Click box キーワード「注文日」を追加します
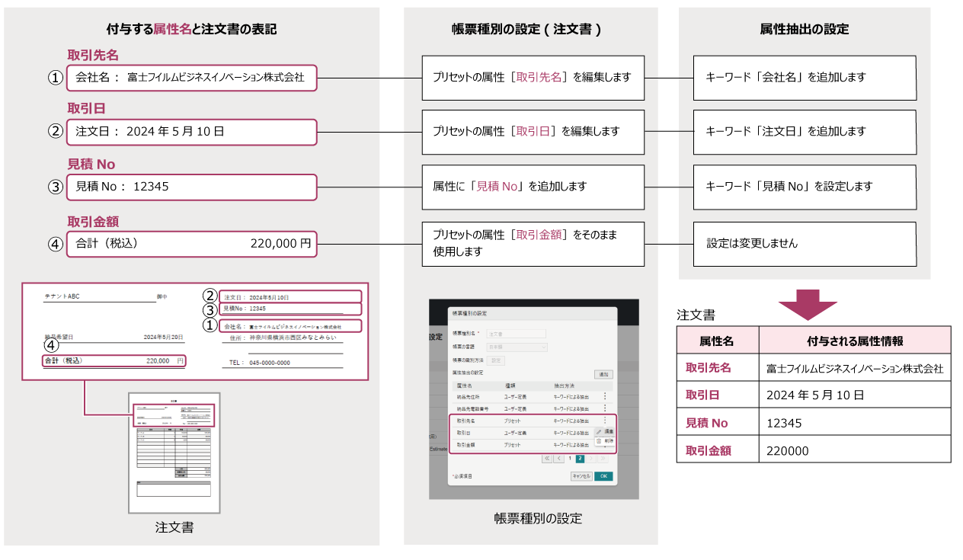Viewport: 963px width, 560px height. pos(805,131)
